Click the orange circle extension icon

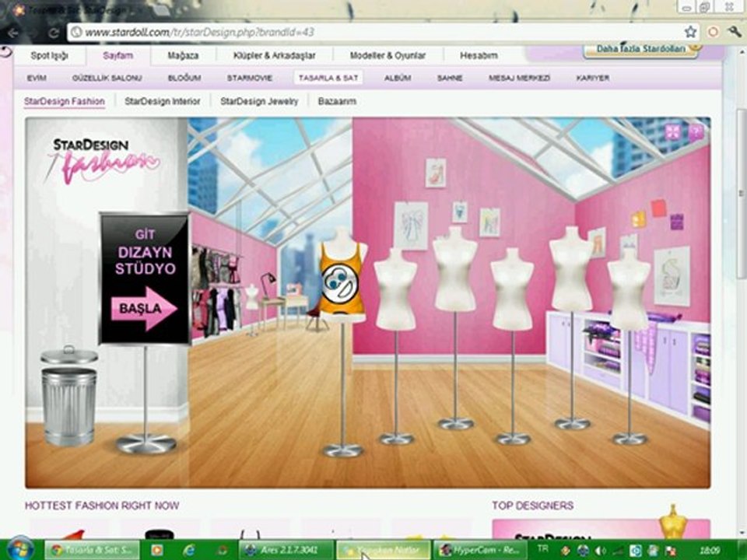(x=713, y=32)
